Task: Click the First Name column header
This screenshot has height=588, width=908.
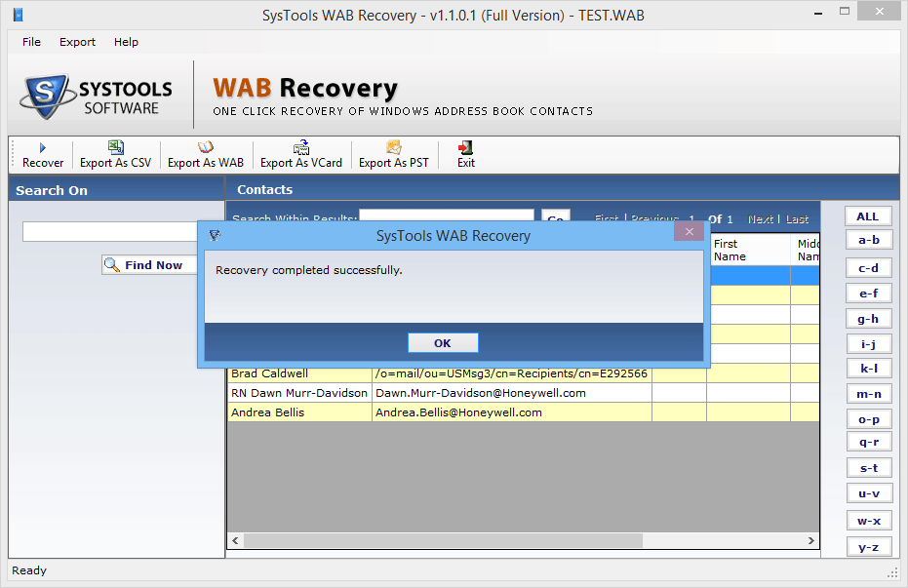Action: (x=750, y=250)
